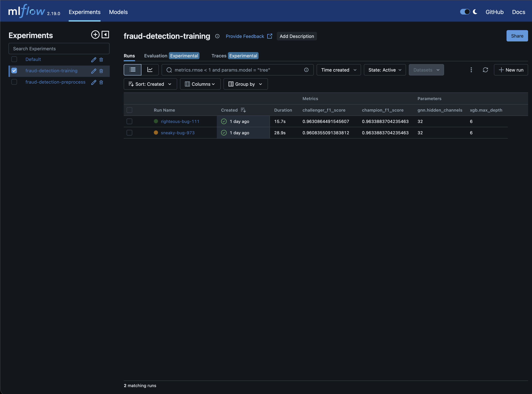Select the righteous-bug-111 run checkbox
The height and width of the screenshot is (394, 532).
(x=129, y=121)
